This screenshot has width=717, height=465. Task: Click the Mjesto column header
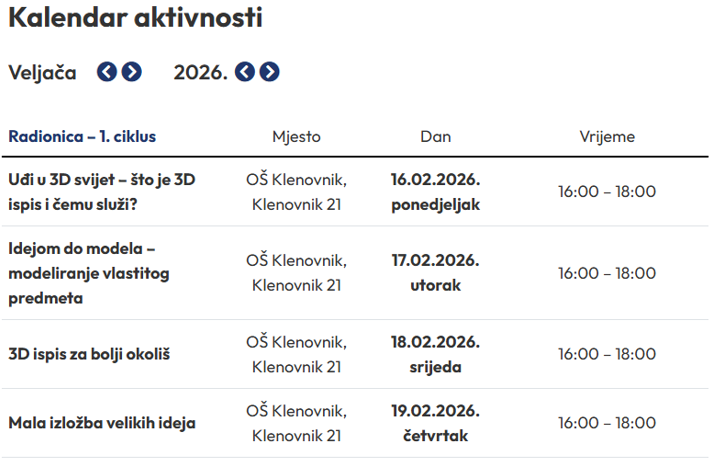click(296, 137)
